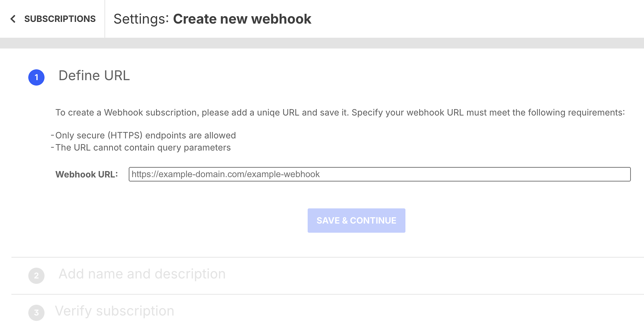Click the Webhook URL label
This screenshot has height=332, width=644.
[87, 174]
